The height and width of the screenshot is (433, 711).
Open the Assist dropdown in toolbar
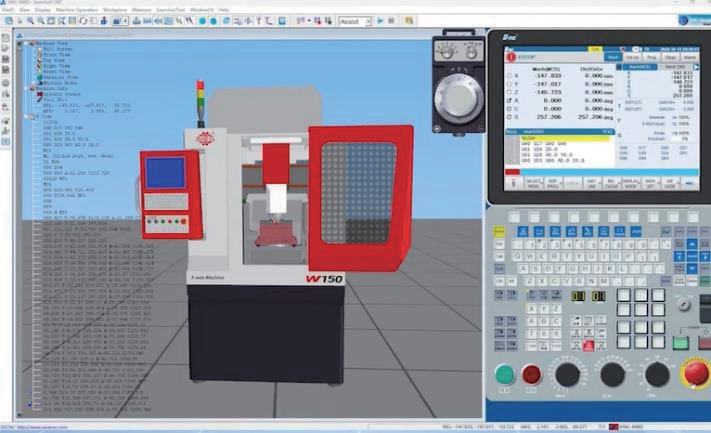click(354, 20)
